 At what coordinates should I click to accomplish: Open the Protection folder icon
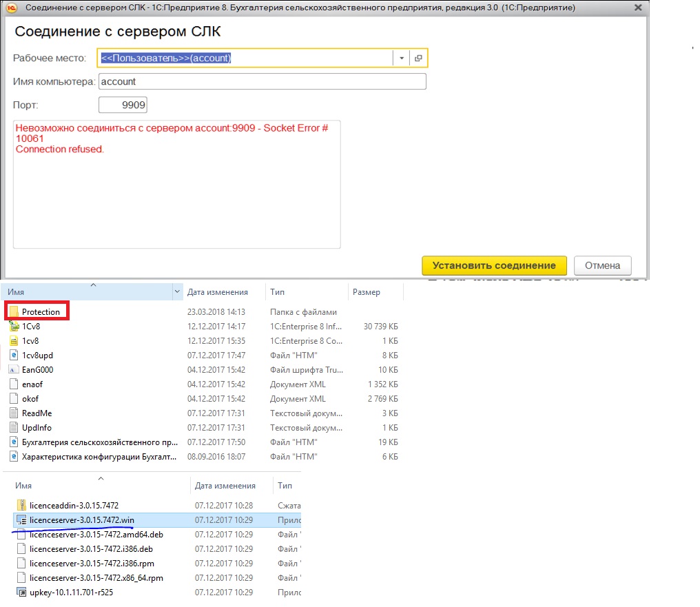pos(14,311)
